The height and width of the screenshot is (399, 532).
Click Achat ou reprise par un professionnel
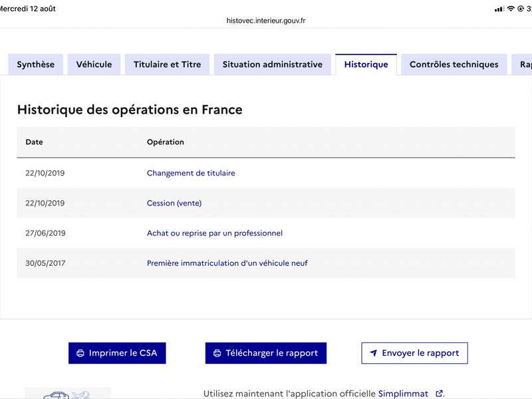[215, 233]
